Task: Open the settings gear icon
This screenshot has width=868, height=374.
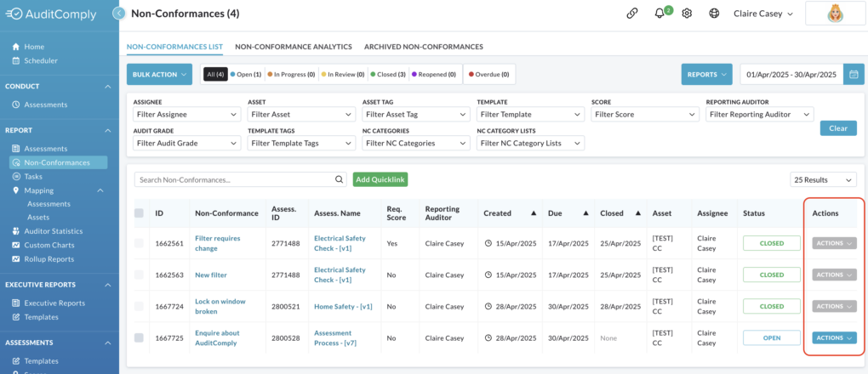Action: (687, 14)
